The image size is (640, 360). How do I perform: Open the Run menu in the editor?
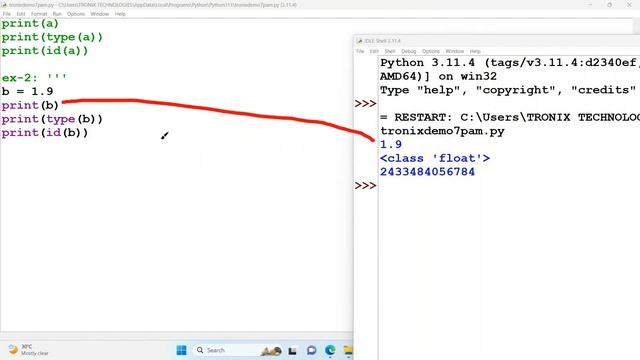click(57, 14)
